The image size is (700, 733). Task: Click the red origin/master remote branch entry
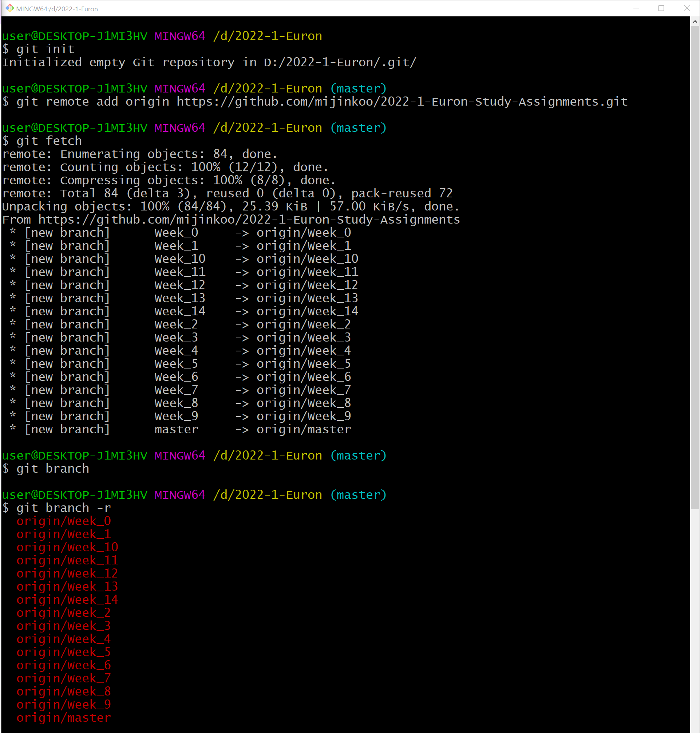point(64,718)
